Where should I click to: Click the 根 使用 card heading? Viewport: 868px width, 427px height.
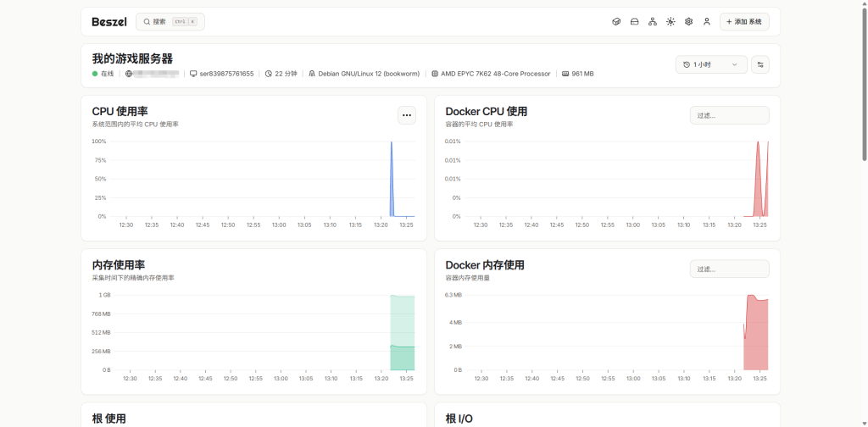[x=109, y=419]
